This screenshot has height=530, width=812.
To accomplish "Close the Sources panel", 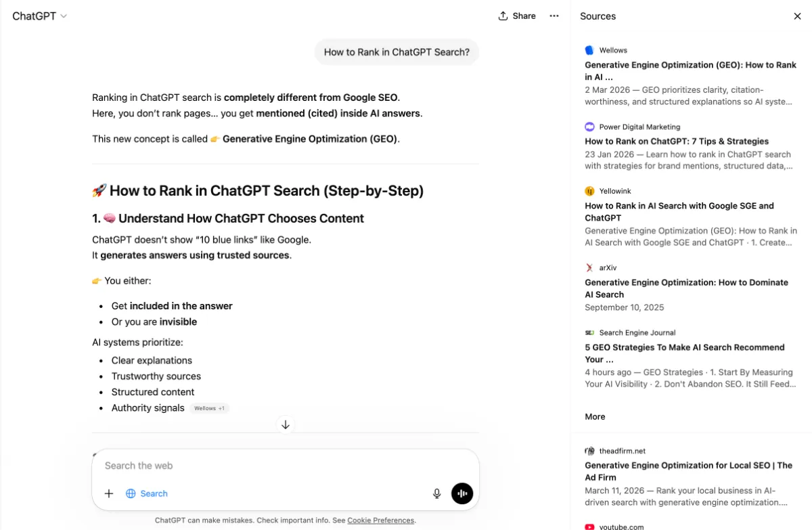I will 797,16.
